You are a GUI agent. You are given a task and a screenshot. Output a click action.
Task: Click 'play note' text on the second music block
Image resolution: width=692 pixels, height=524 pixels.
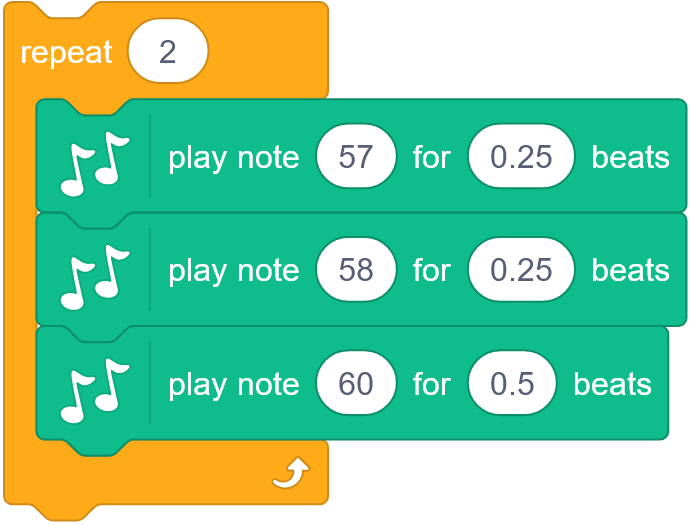point(234,271)
